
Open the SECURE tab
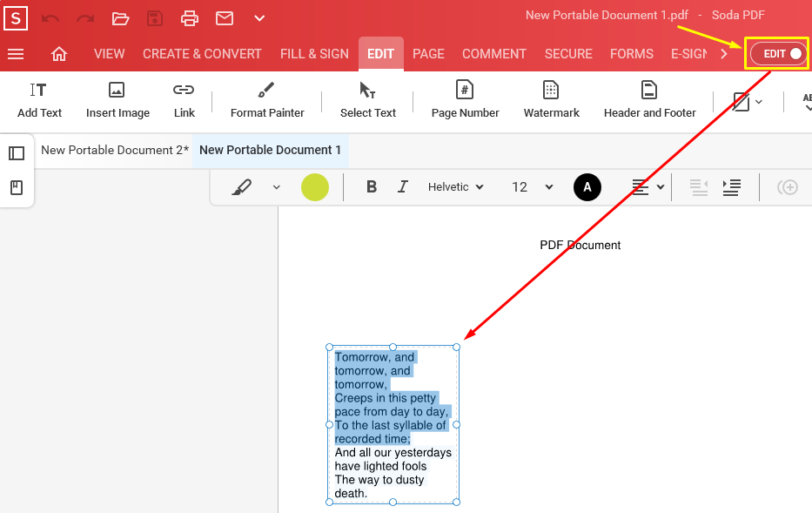tap(568, 54)
